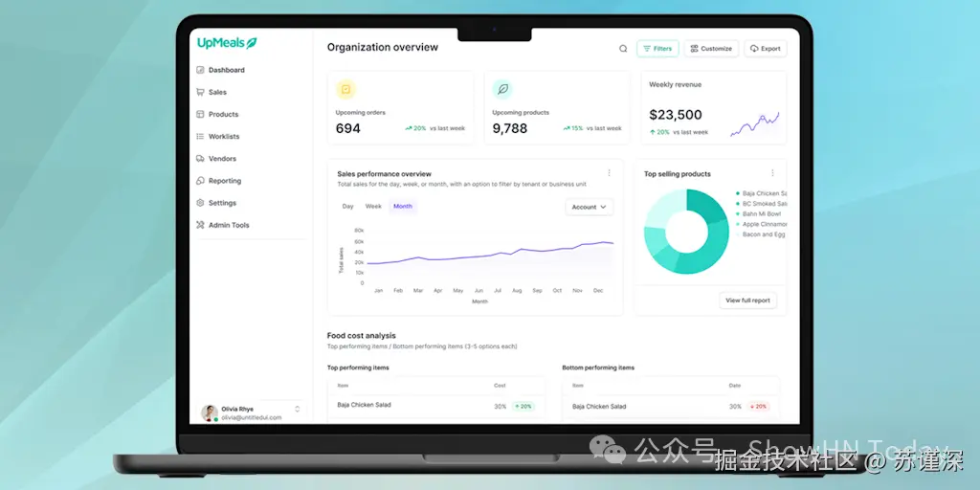The image size is (980, 490).
Task: Click the Cost column header
Action: point(500,386)
